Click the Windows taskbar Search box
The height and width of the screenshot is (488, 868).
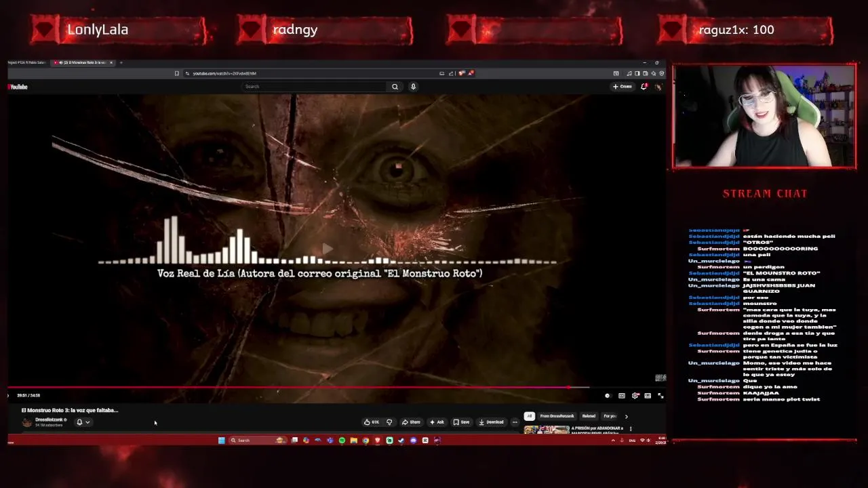tap(258, 441)
